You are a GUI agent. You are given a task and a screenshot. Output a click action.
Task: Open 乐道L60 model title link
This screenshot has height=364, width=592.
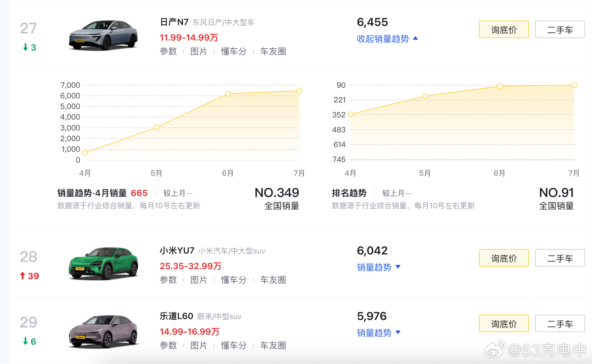[176, 316]
